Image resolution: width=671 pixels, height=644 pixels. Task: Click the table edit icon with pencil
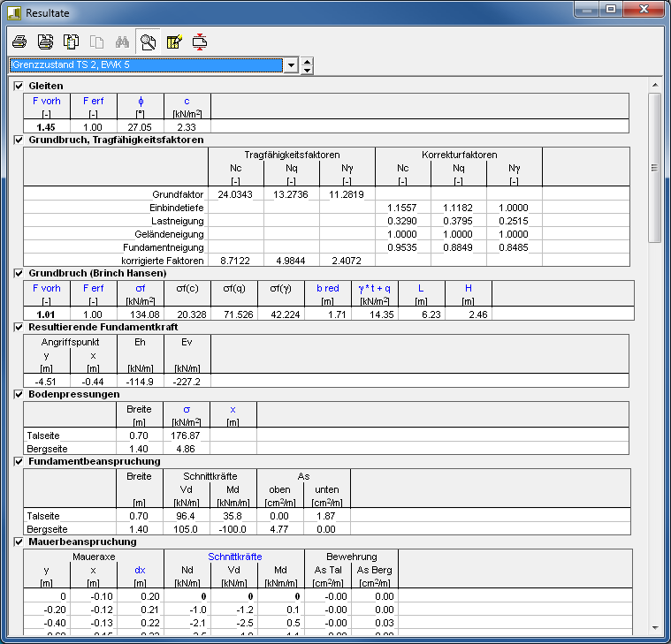(174, 42)
